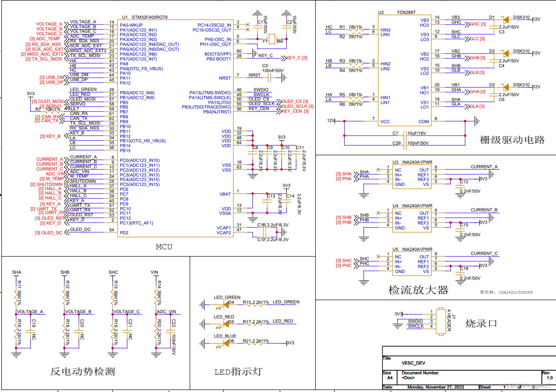Click the PC13(RTC_AF1) pin label
556x392 pixels.
click(136, 223)
